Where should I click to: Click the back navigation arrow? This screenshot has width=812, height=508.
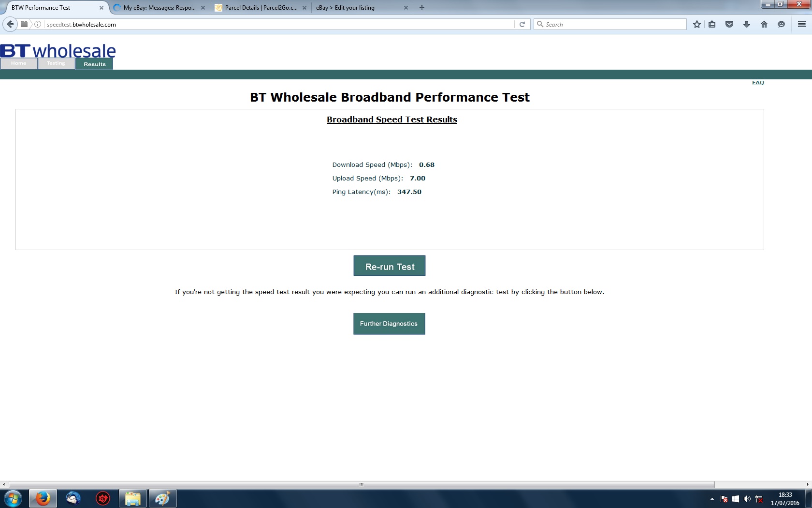[9, 24]
